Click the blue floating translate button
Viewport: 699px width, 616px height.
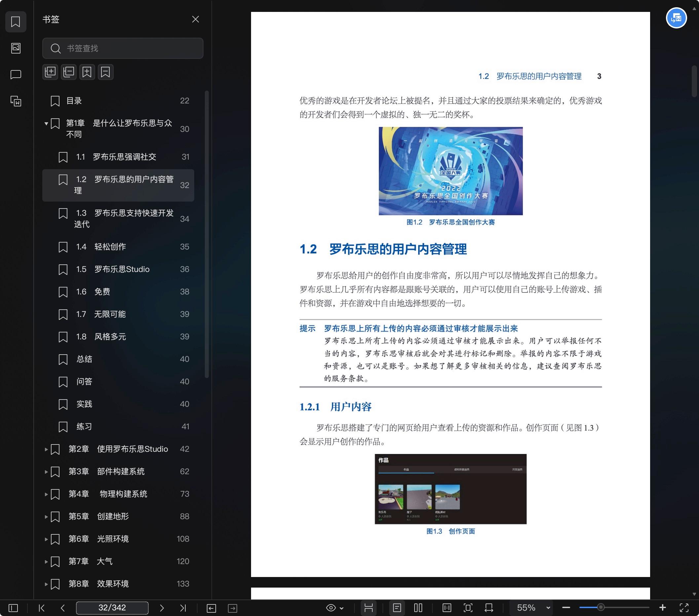coord(676,18)
